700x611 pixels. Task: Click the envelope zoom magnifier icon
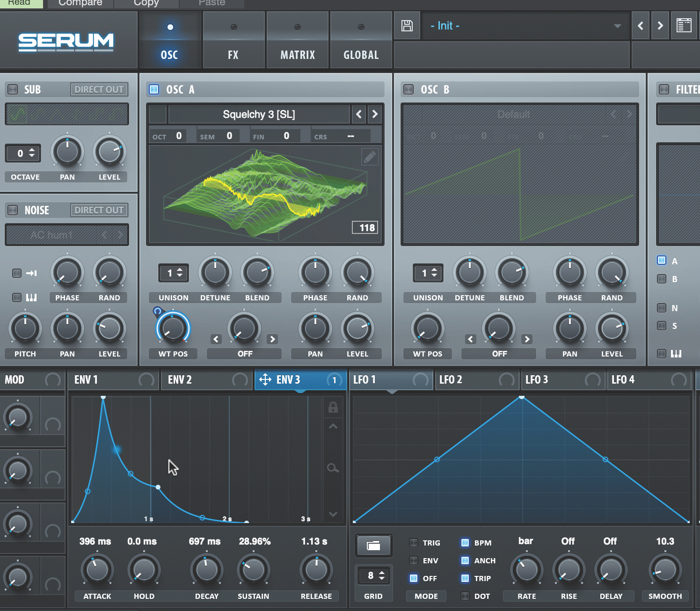click(x=333, y=468)
